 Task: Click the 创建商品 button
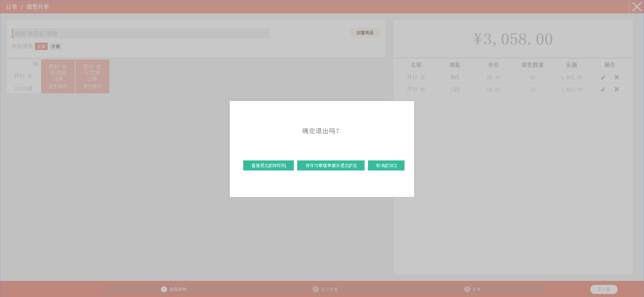coord(365,33)
